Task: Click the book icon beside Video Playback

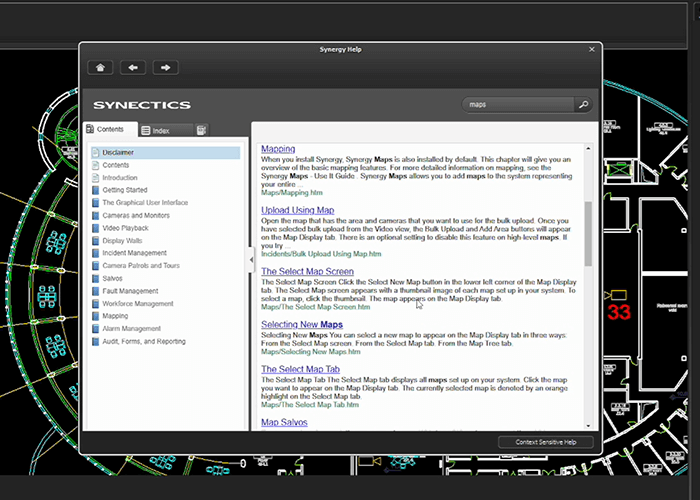Action: (95, 228)
